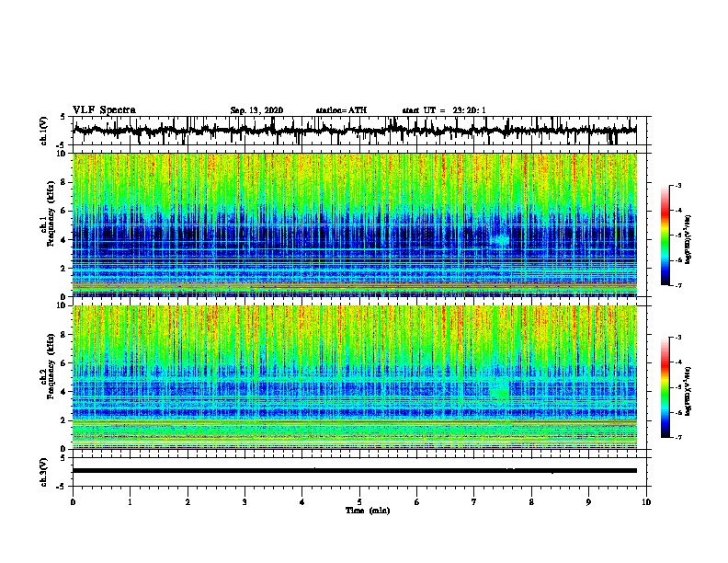Click the "Time (min)" axis label
The image size is (728, 563).
click(368, 511)
